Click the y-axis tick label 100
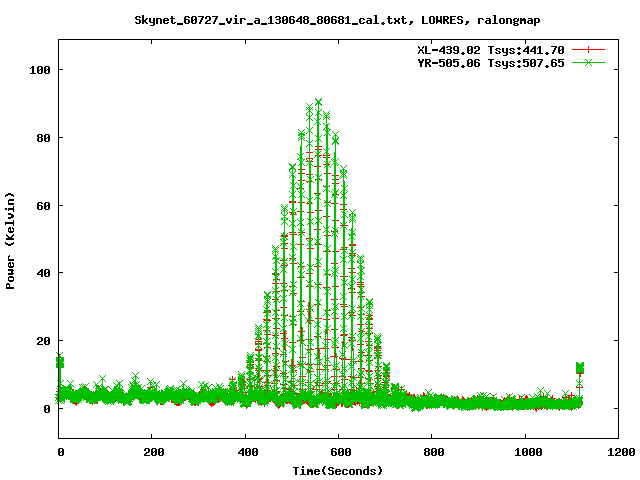The height and width of the screenshot is (480, 640). pos(40,70)
